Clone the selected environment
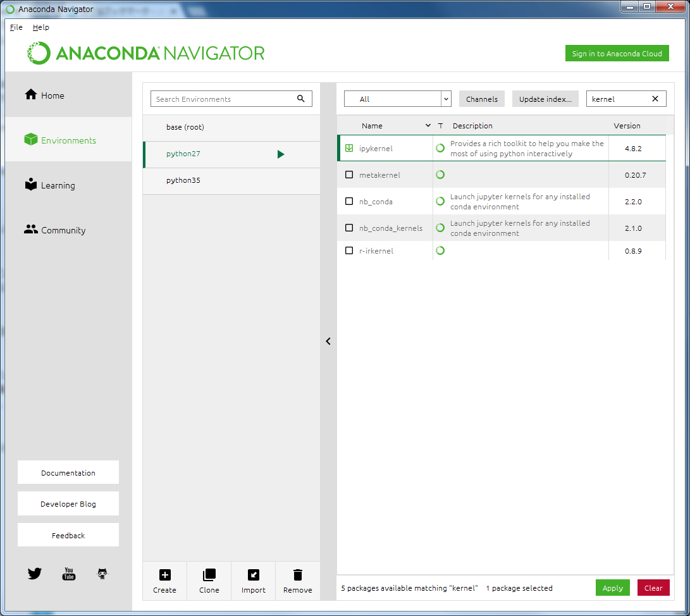 point(209,581)
